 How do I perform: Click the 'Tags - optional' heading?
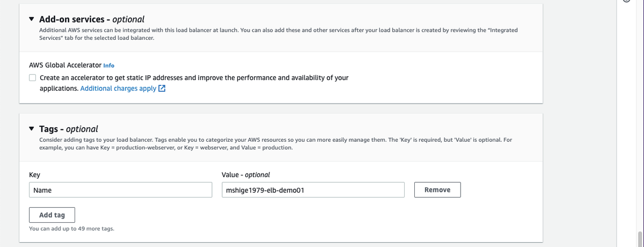point(69,129)
